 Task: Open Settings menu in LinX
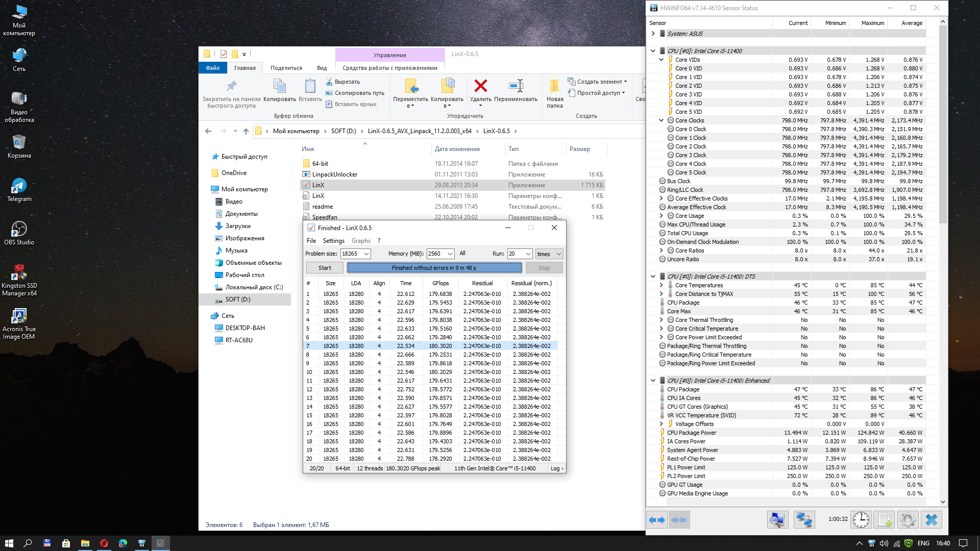(333, 241)
